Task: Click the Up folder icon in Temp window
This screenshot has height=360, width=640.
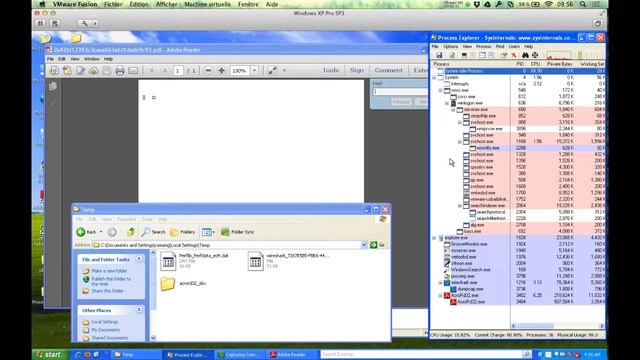Action: 131,232
